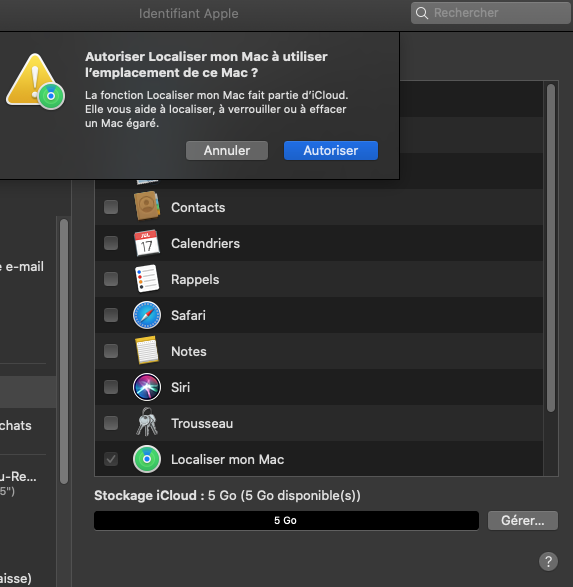
Task: Click the Siri orb icon
Action: pyautogui.click(x=147, y=387)
